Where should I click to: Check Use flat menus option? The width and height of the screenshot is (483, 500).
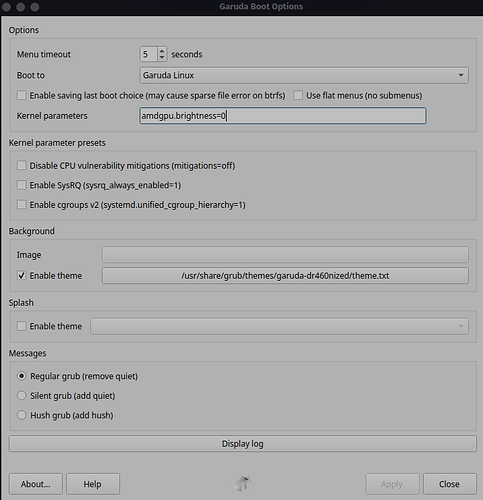click(x=298, y=96)
